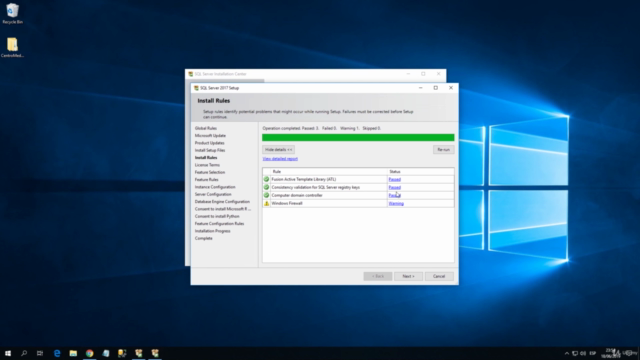Collapse the list with Hide details button
Image resolution: width=640 pixels, height=360 pixels.
pos(278,149)
